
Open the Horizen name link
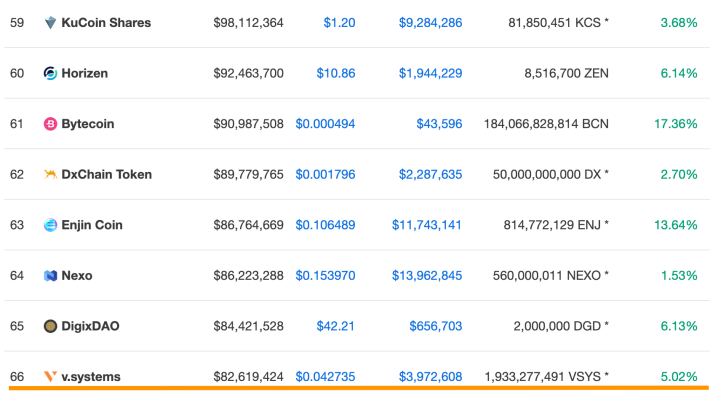pos(85,73)
